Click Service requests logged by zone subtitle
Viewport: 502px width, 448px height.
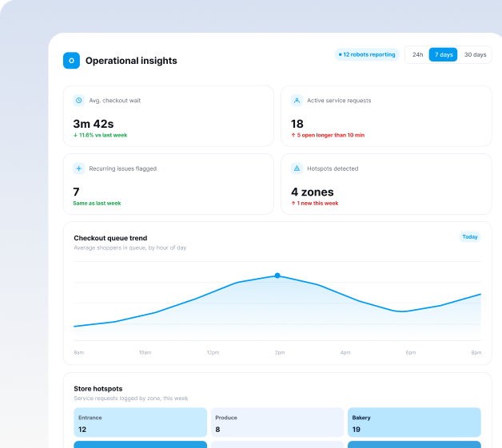(x=131, y=398)
